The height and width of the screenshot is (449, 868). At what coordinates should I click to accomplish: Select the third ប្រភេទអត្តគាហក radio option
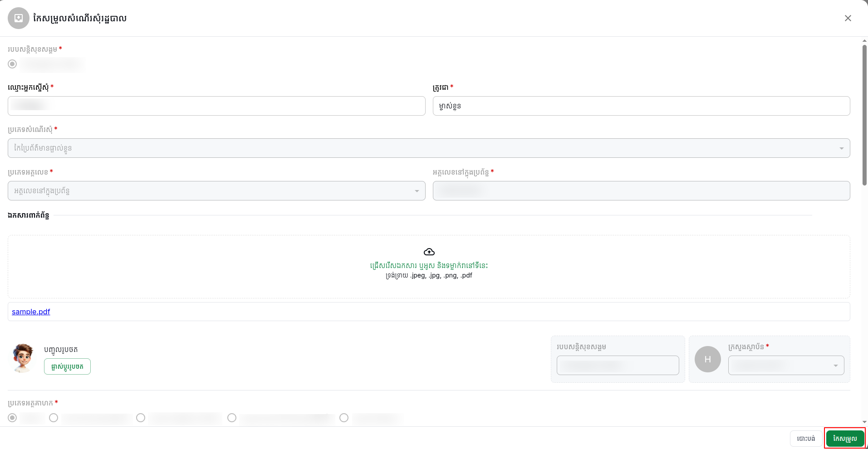pyautogui.click(x=141, y=418)
